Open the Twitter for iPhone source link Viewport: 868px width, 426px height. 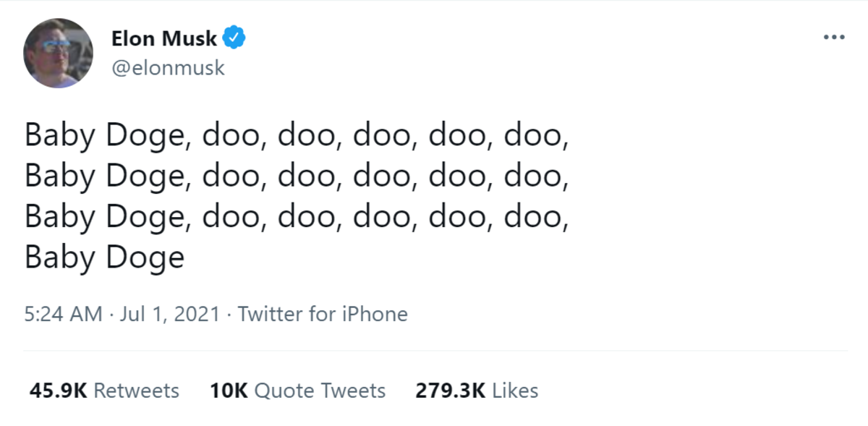pos(323,314)
